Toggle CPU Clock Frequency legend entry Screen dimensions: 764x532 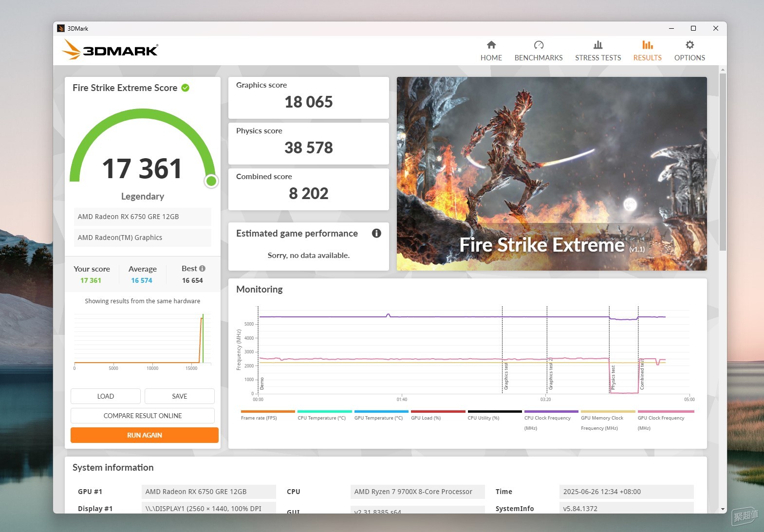tap(551, 420)
